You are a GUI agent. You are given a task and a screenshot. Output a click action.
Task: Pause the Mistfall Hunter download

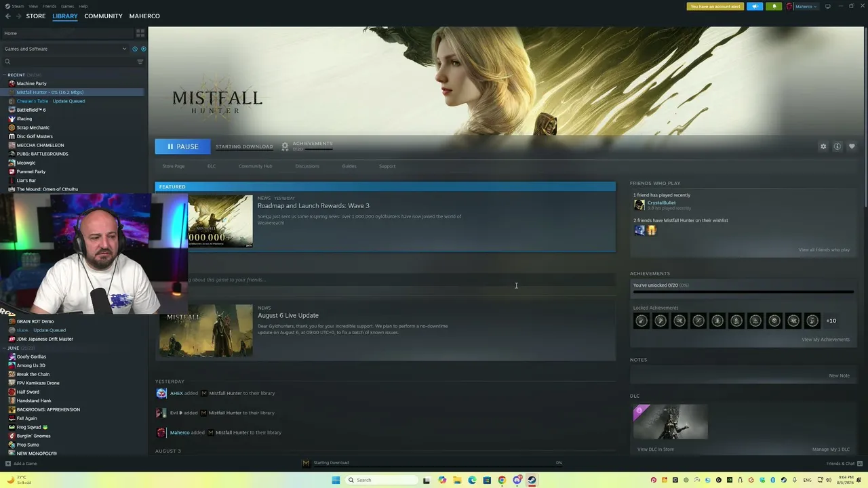(x=182, y=146)
